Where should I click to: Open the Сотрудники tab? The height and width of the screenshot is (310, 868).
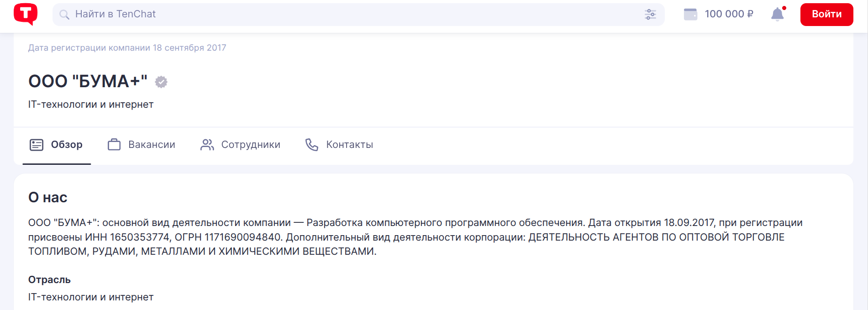click(x=241, y=145)
